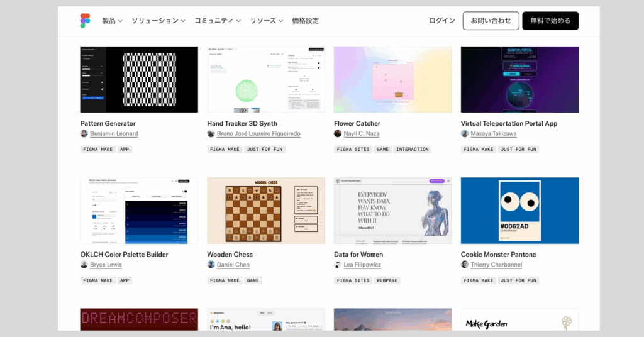Screen dimensions: 644x337
Task: Open the リソース dropdown
Action: (x=266, y=21)
